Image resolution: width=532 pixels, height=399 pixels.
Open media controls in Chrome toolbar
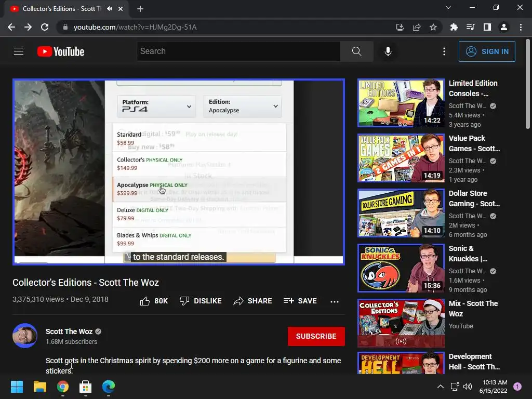(x=470, y=27)
